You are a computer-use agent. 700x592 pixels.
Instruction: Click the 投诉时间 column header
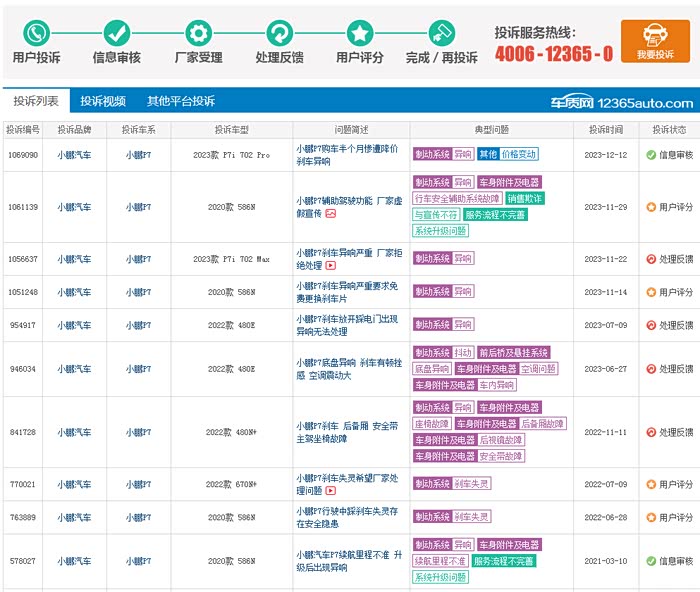(606, 129)
